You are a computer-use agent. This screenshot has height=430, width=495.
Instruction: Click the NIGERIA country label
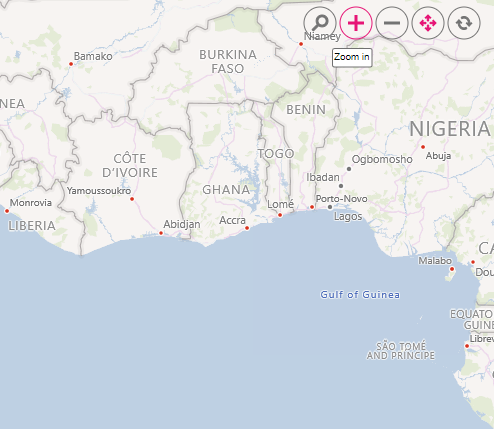coord(450,129)
